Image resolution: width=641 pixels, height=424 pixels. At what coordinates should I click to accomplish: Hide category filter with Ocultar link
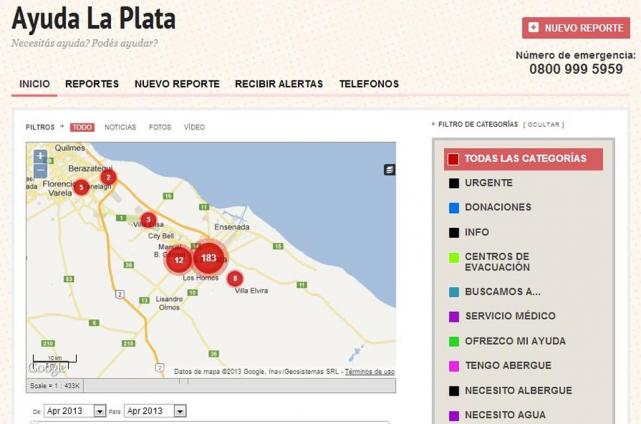[x=544, y=125]
